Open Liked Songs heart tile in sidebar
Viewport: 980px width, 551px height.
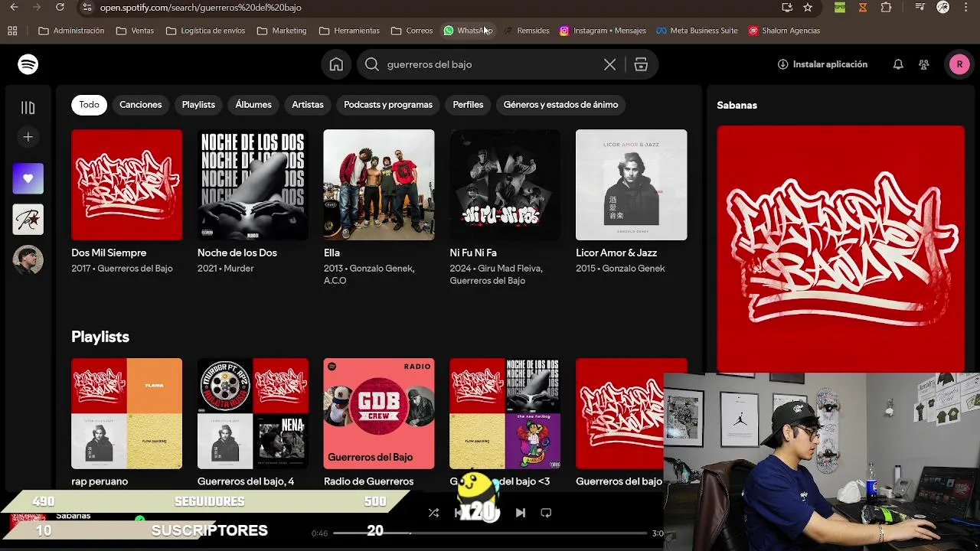tap(28, 178)
